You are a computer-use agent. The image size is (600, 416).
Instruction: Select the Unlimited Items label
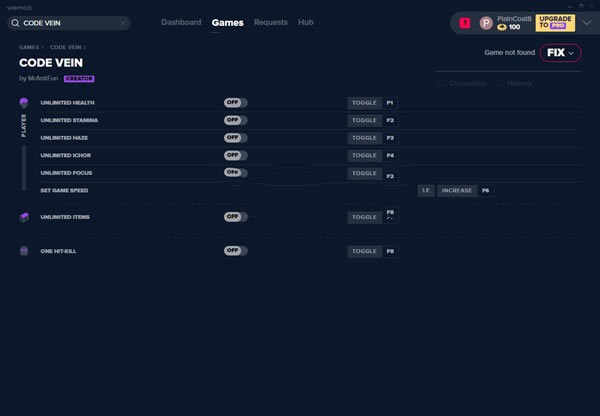click(x=65, y=217)
